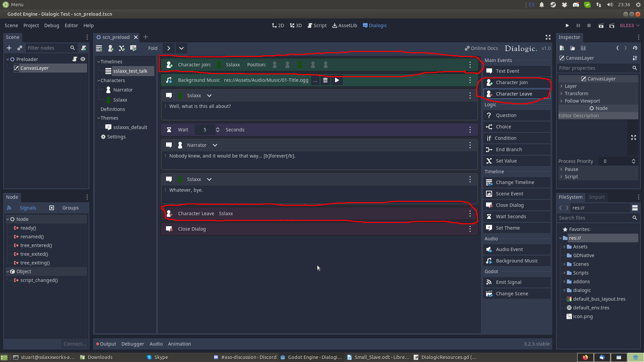
Task: Create a new timeline in Dialogic
Action: tap(99, 48)
